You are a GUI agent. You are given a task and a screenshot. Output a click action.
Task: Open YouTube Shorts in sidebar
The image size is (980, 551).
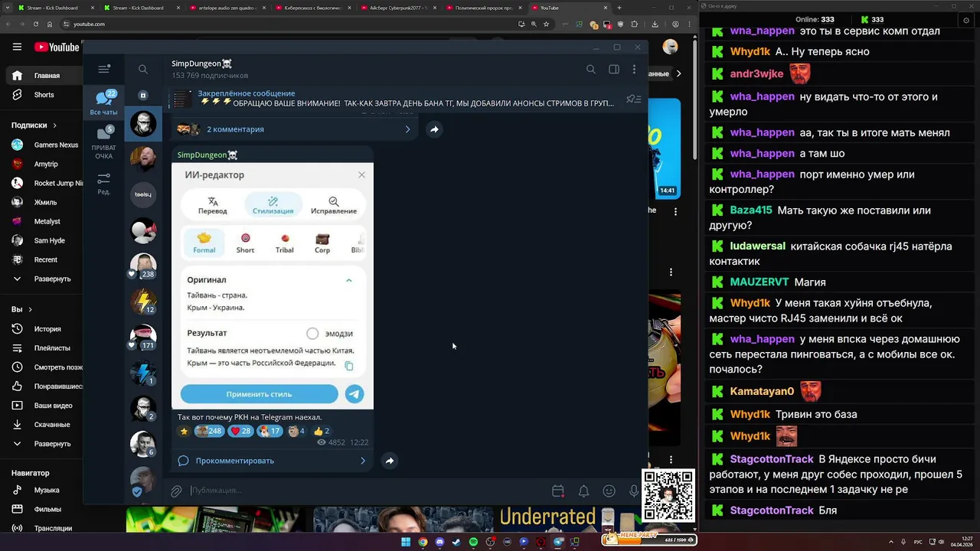(x=44, y=95)
